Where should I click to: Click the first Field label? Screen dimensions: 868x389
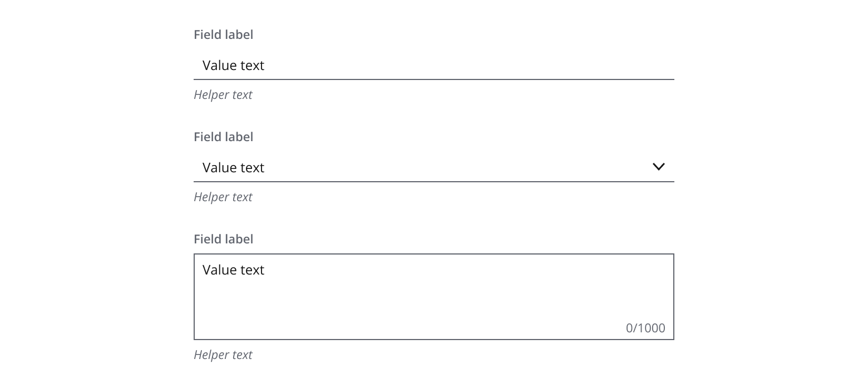pos(223,34)
